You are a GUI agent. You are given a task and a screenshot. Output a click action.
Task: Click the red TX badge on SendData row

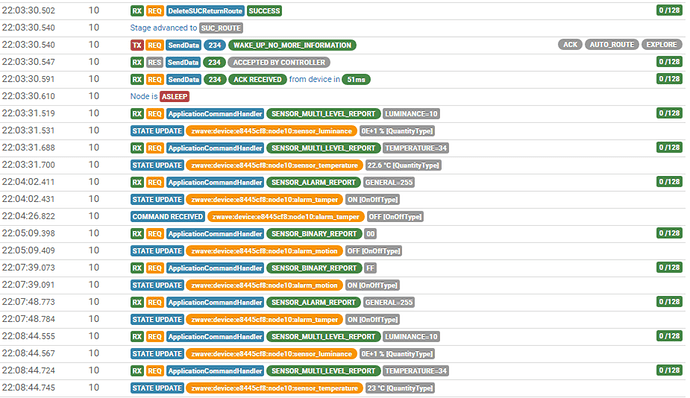pos(137,45)
